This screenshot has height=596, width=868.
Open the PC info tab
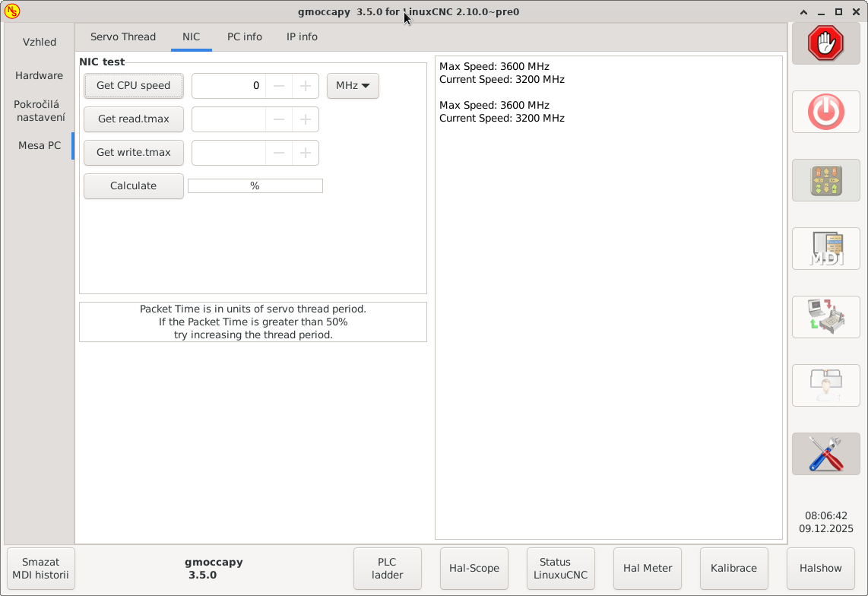[x=245, y=36]
